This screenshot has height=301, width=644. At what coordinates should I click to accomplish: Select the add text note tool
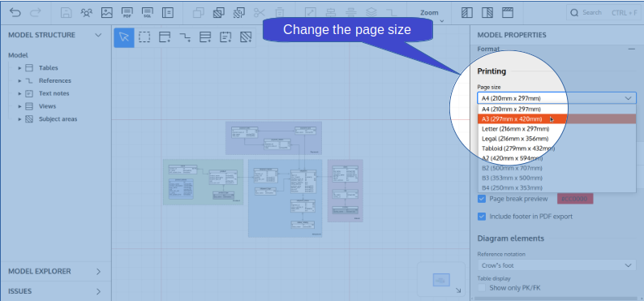click(225, 37)
